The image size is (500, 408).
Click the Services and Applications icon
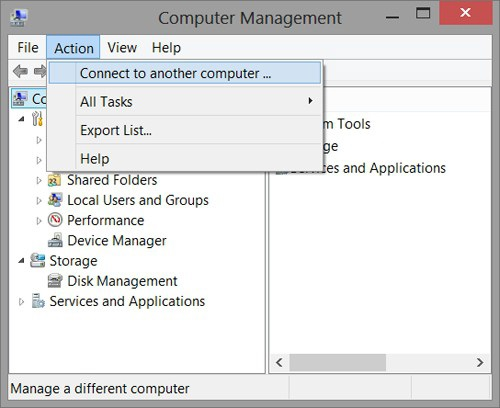click(x=38, y=301)
